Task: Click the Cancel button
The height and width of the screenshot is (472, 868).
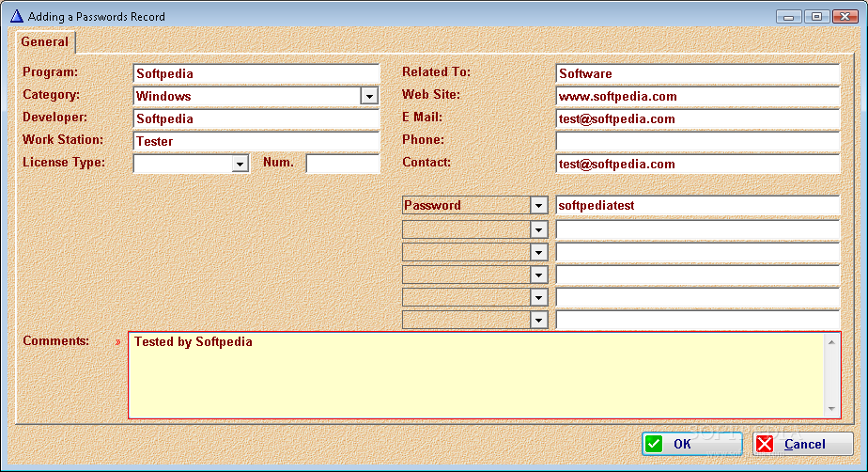Action: 803,444
